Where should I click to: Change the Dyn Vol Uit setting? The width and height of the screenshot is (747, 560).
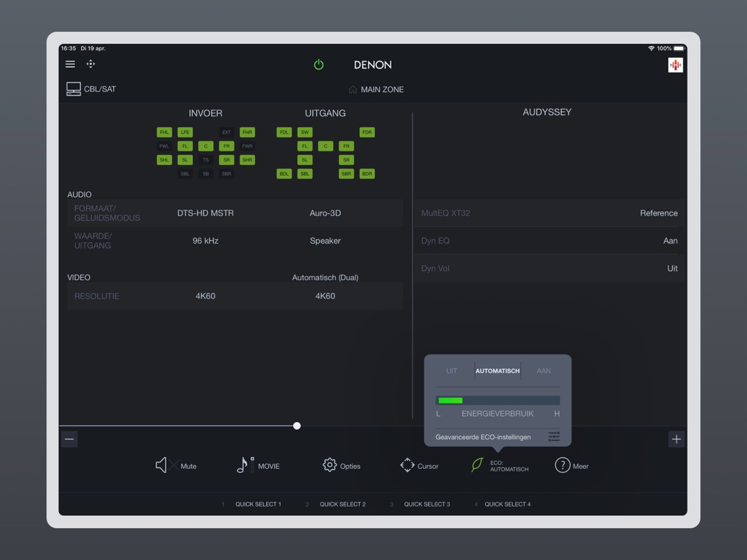(549, 268)
